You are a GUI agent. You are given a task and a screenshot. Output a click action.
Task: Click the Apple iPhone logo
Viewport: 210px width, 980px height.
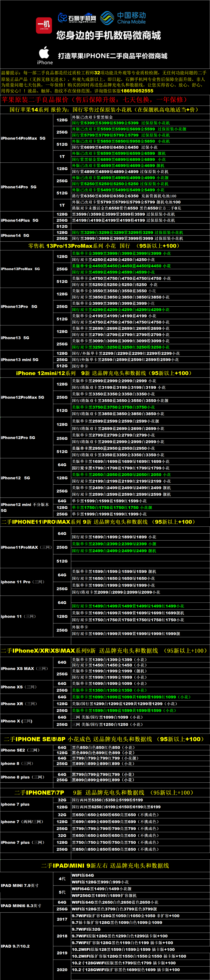point(45,56)
